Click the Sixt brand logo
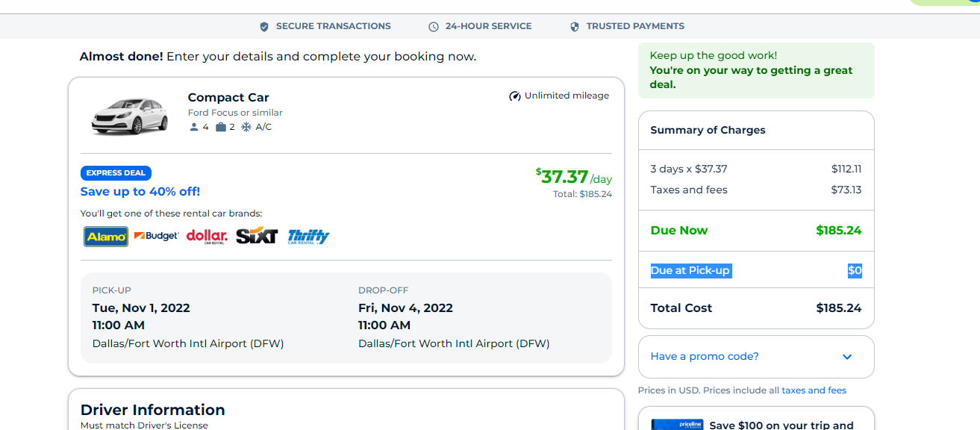980x430 pixels. point(257,237)
